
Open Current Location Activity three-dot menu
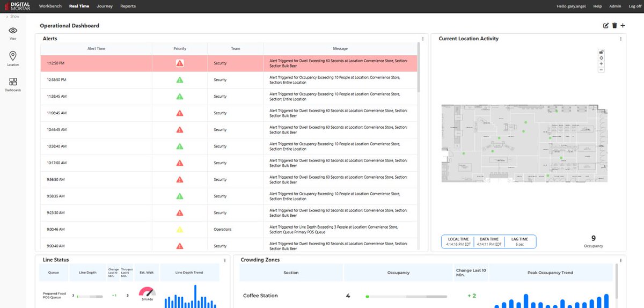(x=621, y=39)
